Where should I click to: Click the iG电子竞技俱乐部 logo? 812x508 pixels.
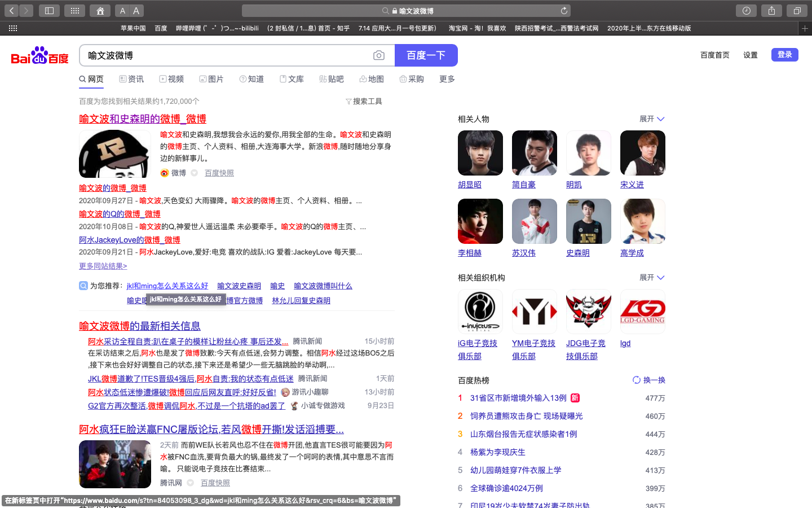[480, 312]
